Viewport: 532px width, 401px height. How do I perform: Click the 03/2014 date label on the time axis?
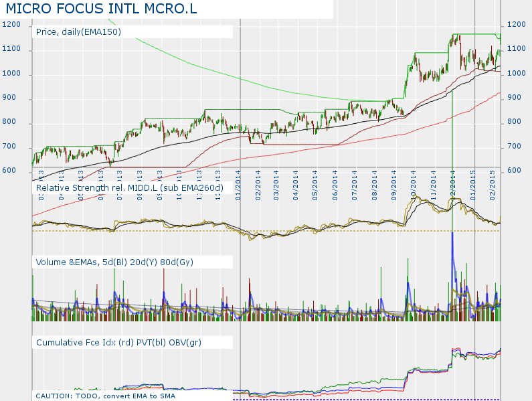pos(276,185)
